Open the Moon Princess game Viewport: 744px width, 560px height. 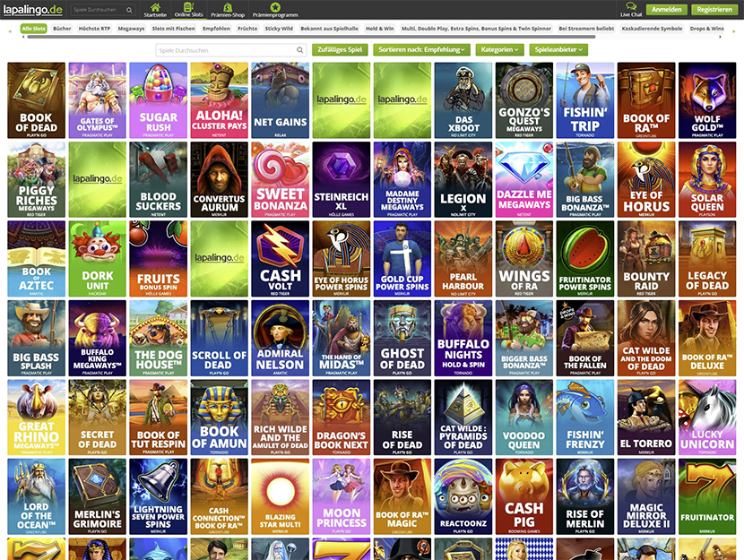pos(342,496)
